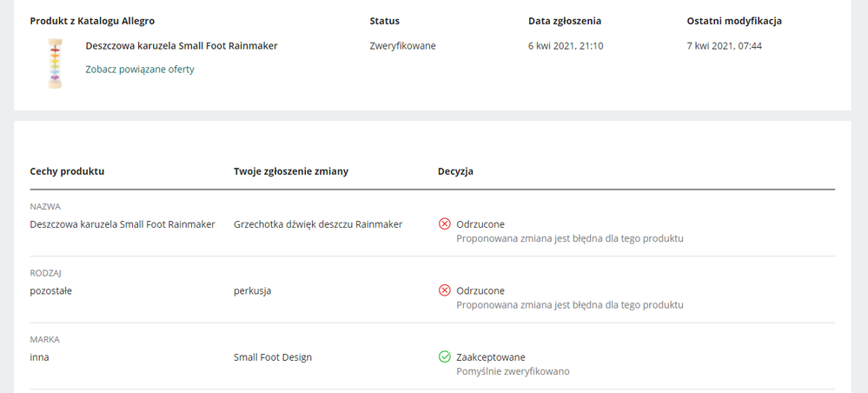Screen dimensions: 868x393
Task: Click the red rejected icon for Nazwa
Action: coord(445,224)
